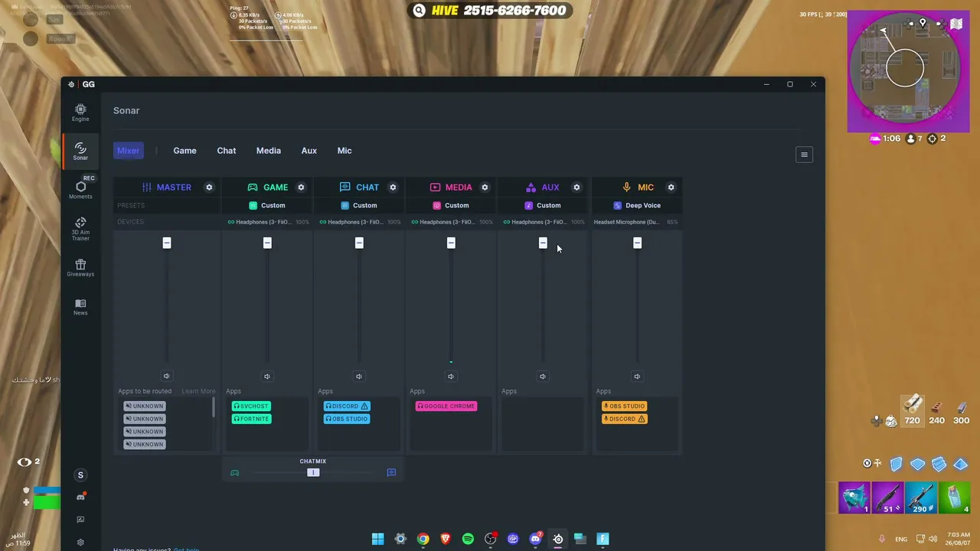Screen dimensions: 980x551
Task: Select OBS STUDIO chip in the Chat channel
Action: (347, 419)
